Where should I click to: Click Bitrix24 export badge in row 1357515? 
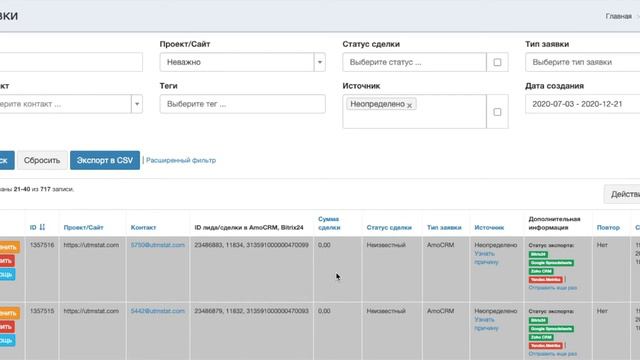538,320
